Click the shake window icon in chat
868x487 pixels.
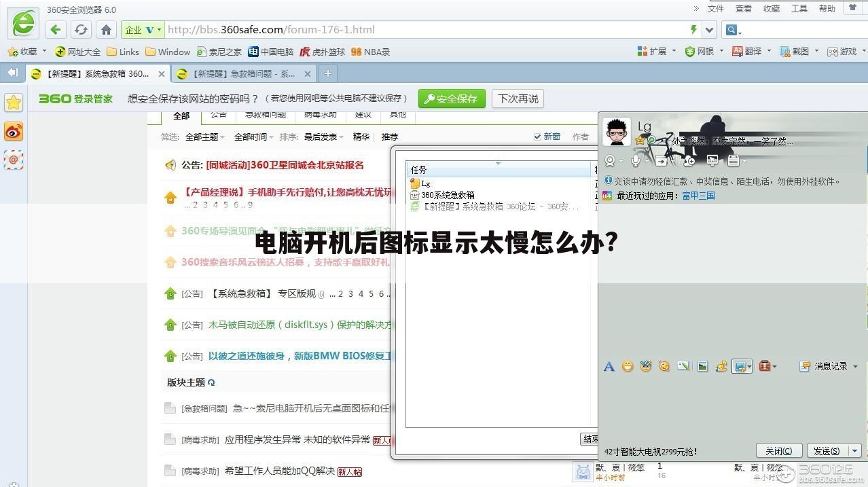coord(664,366)
